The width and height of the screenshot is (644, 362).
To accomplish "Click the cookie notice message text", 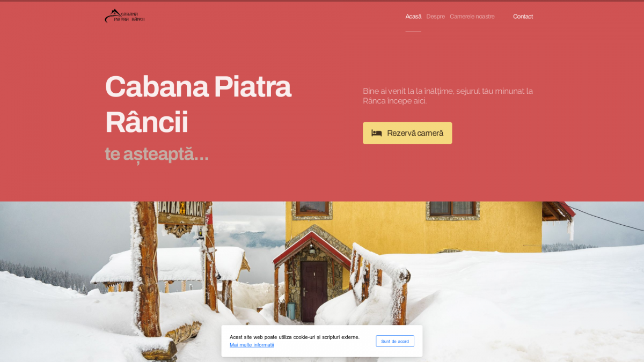I will pyautogui.click(x=295, y=337).
